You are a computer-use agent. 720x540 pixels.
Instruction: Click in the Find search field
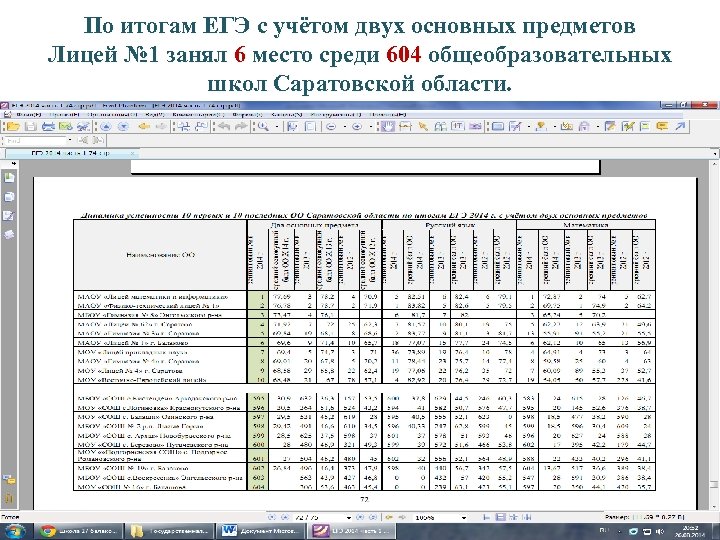34,141
